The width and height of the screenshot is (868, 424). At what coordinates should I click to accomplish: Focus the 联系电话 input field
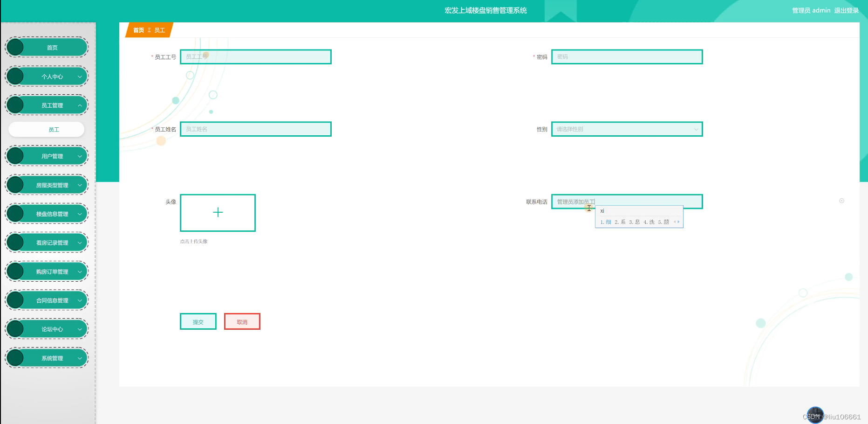click(x=627, y=202)
